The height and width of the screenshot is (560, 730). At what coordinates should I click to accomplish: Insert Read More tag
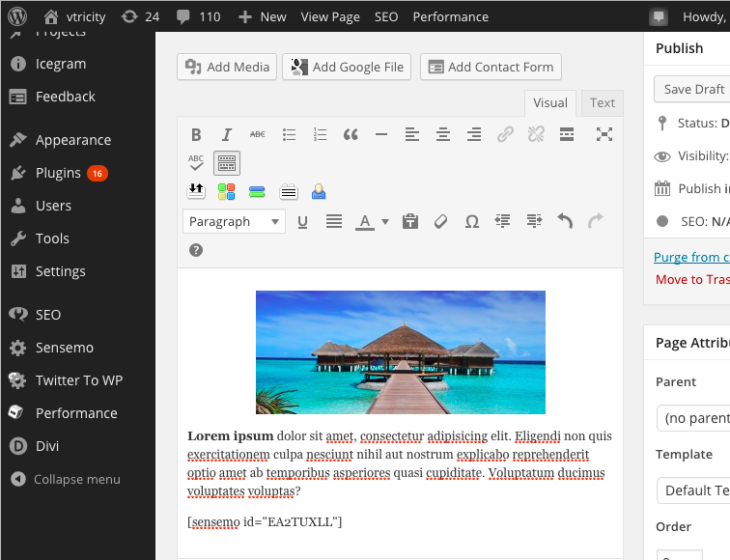click(x=567, y=135)
